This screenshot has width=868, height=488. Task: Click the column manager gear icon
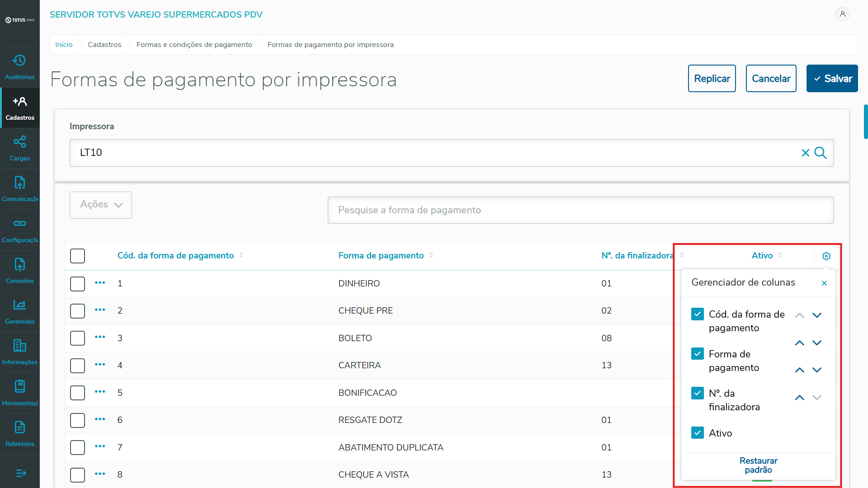point(826,256)
